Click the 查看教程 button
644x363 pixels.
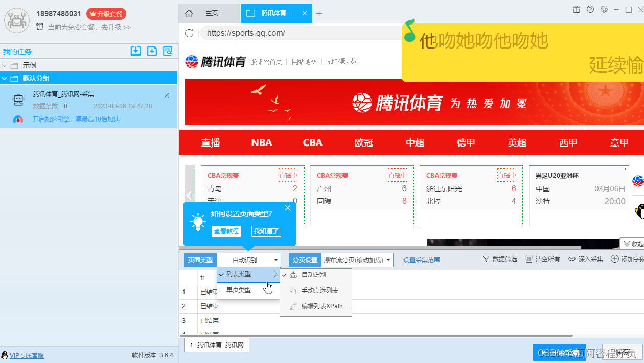(x=226, y=231)
